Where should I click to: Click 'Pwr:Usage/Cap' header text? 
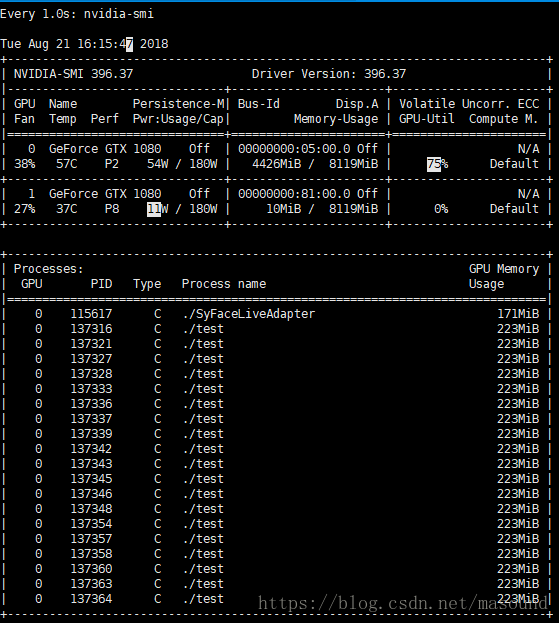(x=178, y=119)
